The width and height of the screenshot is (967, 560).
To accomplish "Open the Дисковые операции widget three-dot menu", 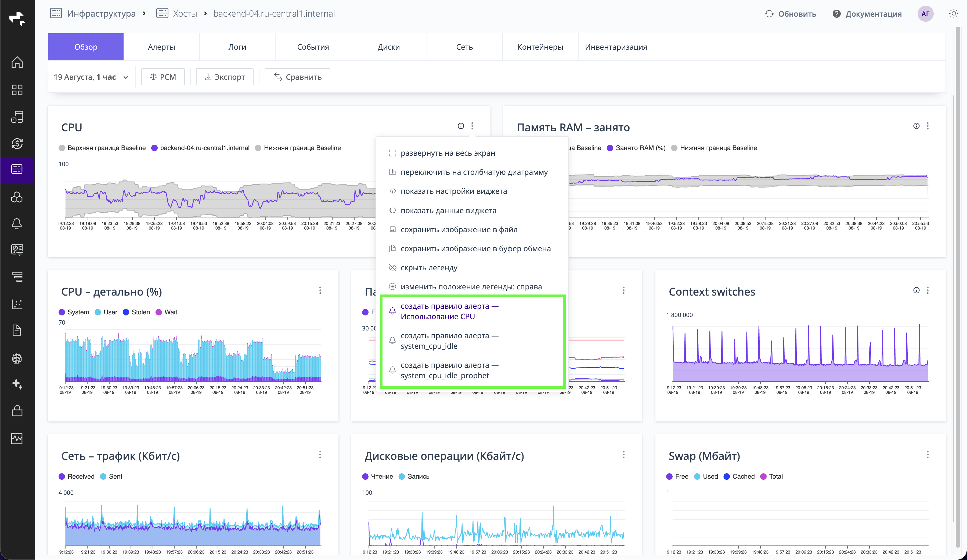I will click(623, 454).
